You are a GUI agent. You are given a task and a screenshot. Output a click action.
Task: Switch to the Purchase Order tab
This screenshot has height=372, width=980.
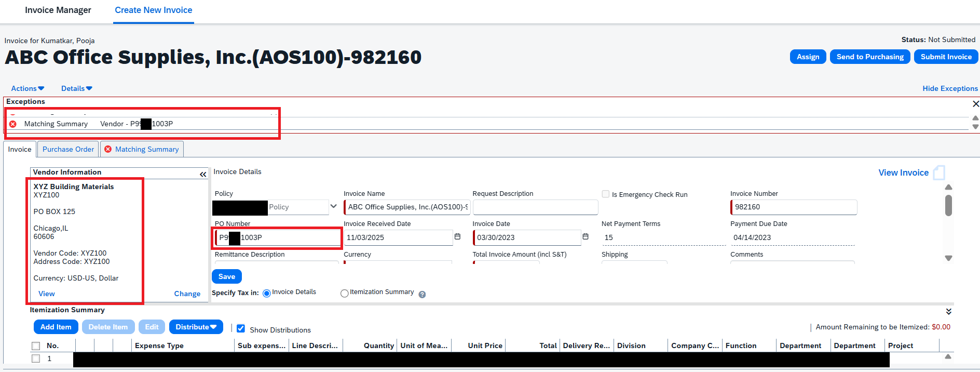click(x=68, y=149)
